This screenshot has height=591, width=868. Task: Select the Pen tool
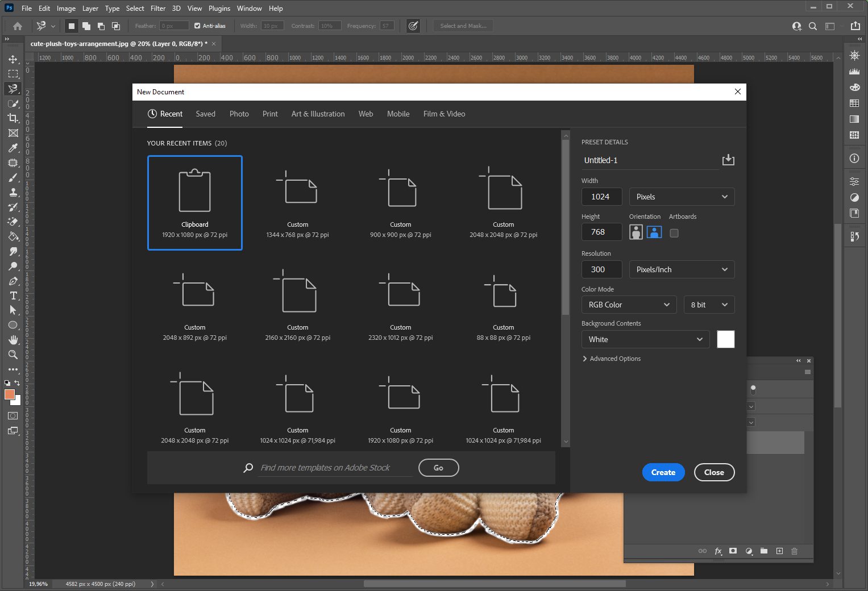tap(13, 281)
